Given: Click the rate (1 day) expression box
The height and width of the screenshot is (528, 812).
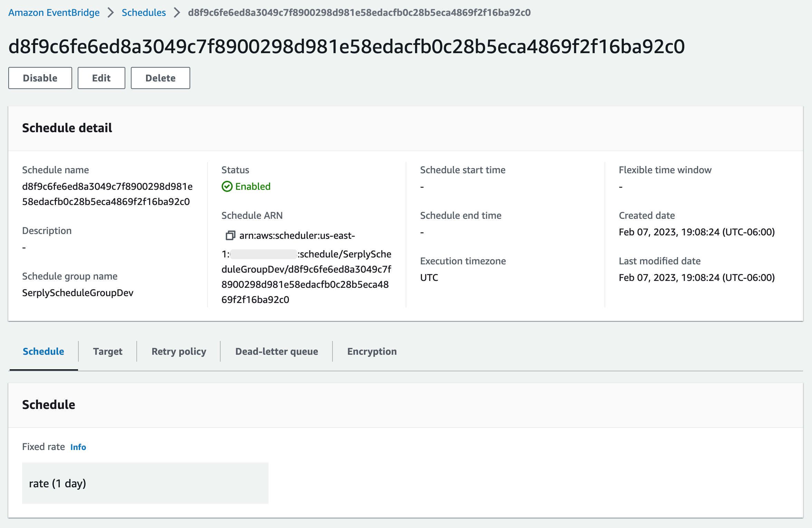Looking at the screenshot, I should (x=145, y=483).
